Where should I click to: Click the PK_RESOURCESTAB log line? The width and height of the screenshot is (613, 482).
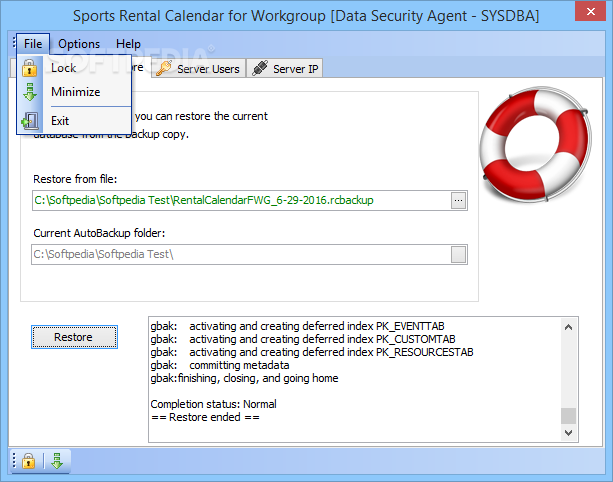(x=312, y=352)
